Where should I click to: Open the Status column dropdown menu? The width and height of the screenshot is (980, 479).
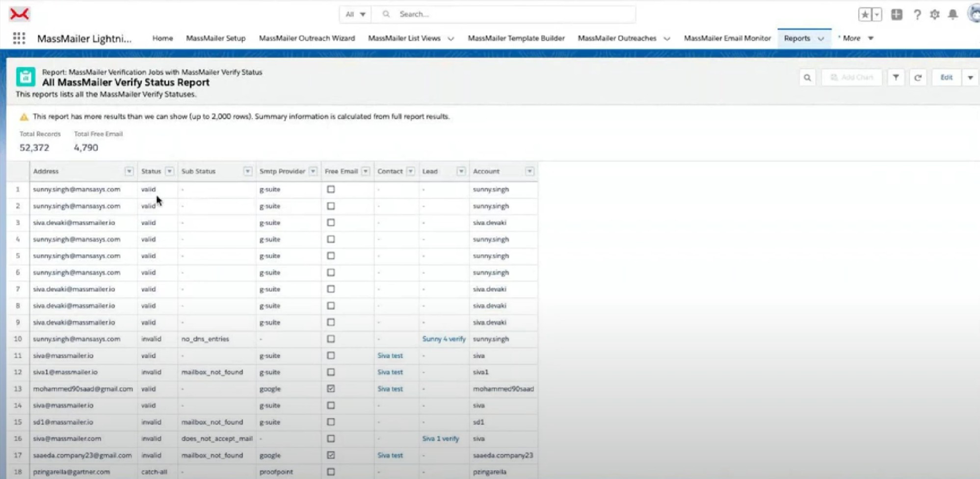pos(169,171)
